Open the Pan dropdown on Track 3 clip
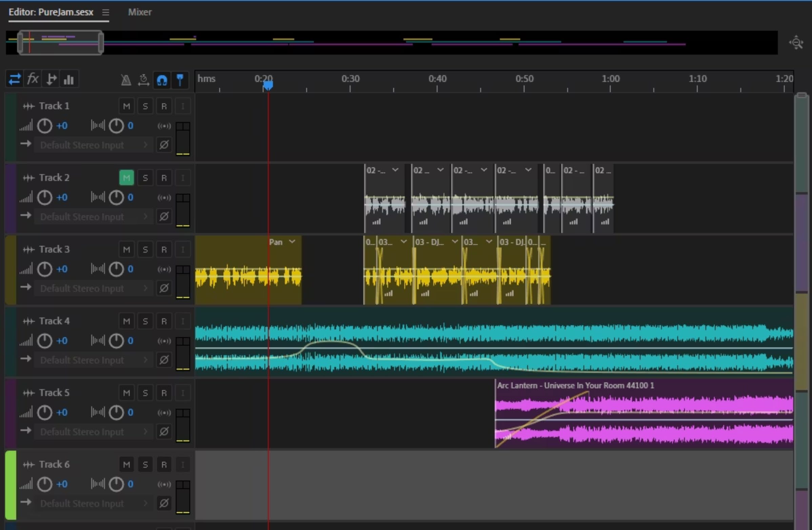 coord(292,242)
